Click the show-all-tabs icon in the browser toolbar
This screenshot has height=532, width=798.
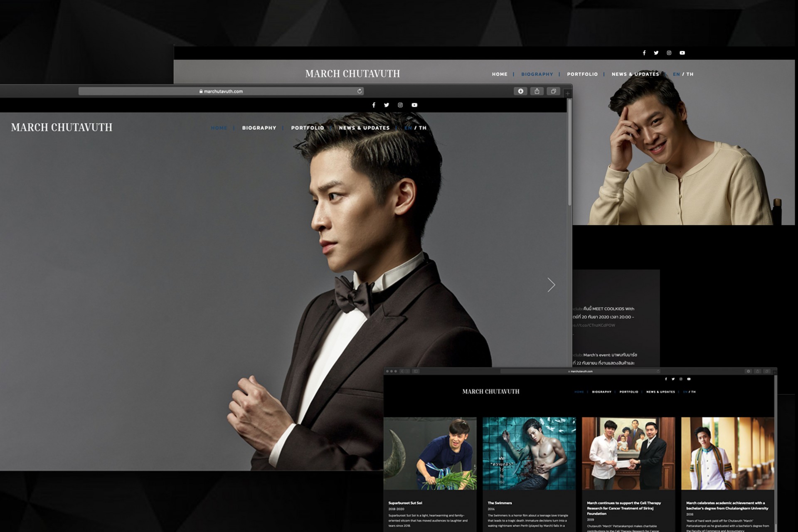click(553, 91)
